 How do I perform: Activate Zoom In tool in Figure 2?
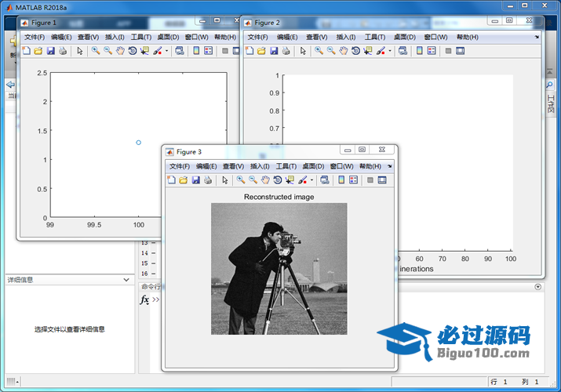[x=319, y=51]
